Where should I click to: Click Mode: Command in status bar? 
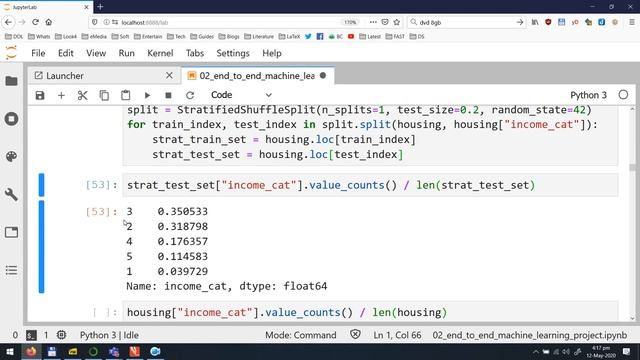tap(301, 335)
